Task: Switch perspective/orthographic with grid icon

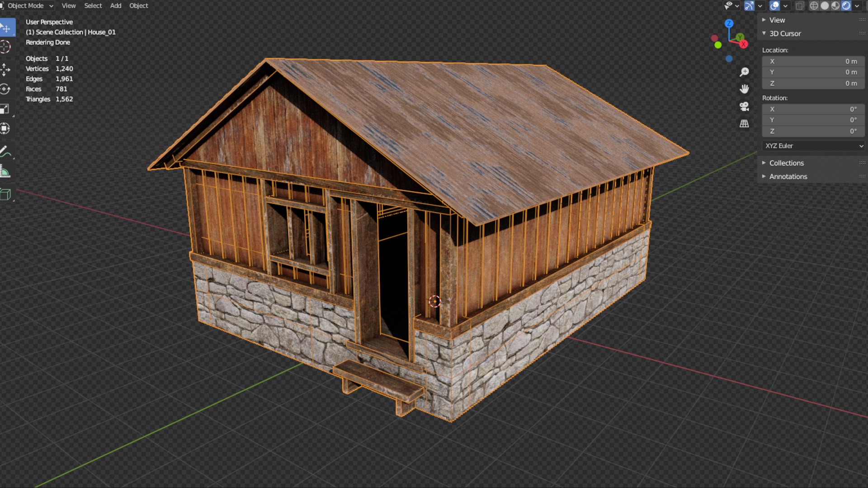Action: pos(744,123)
